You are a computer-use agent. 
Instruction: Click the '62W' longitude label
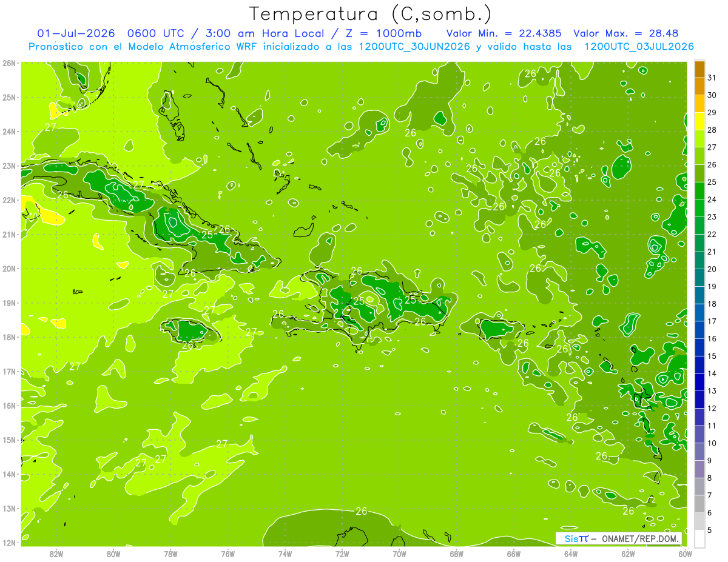(x=629, y=553)
